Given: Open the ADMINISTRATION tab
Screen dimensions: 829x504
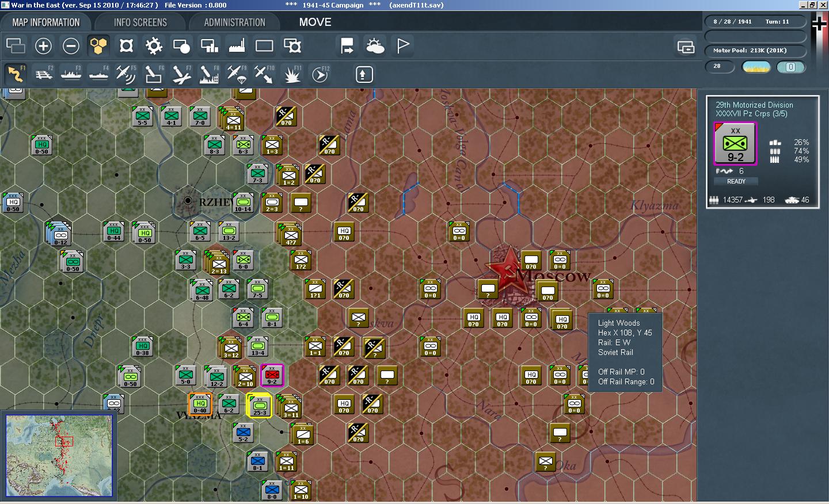Looking at the screenshot, I should (x=234, y=22).
